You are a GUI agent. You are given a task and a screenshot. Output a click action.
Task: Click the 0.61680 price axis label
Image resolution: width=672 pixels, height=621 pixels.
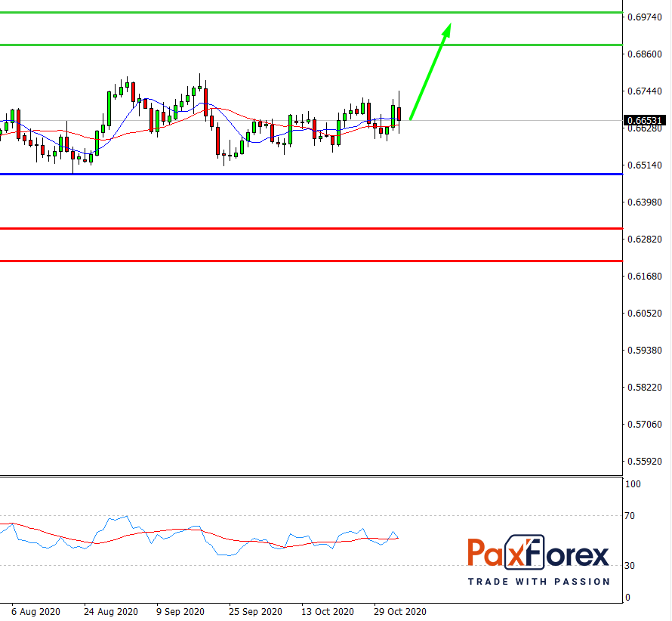(x=645, y=277)
